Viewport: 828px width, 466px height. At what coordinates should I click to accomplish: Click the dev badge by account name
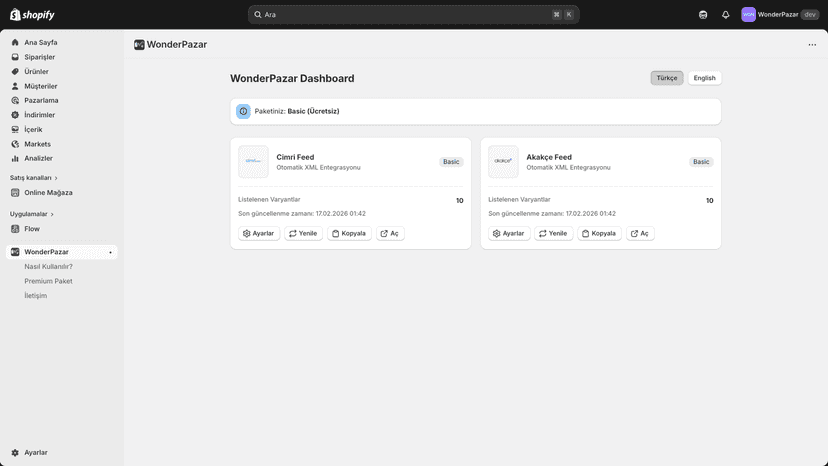click(810, 15)
